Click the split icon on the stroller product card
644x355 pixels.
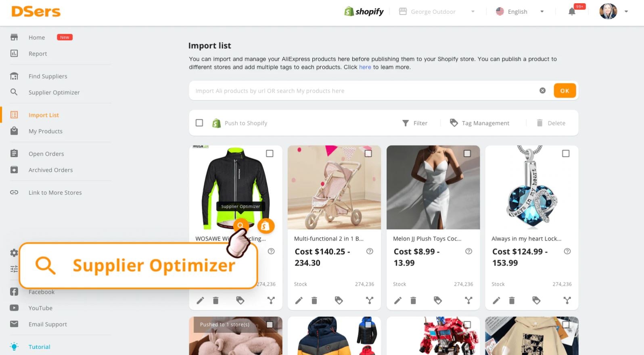coord(370,300)
